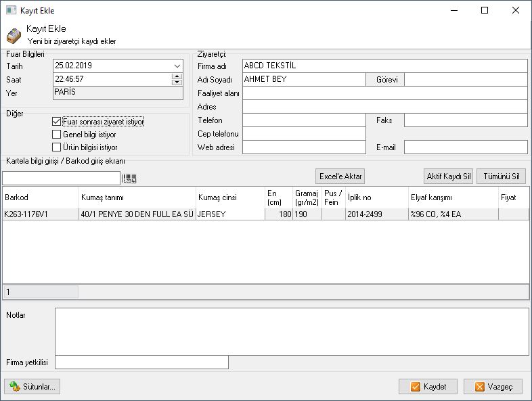Viewport: 532px width, 401px height.
Task: Click the barcode scanner icon
Action: pyautogui.click(x=129, y=179)
